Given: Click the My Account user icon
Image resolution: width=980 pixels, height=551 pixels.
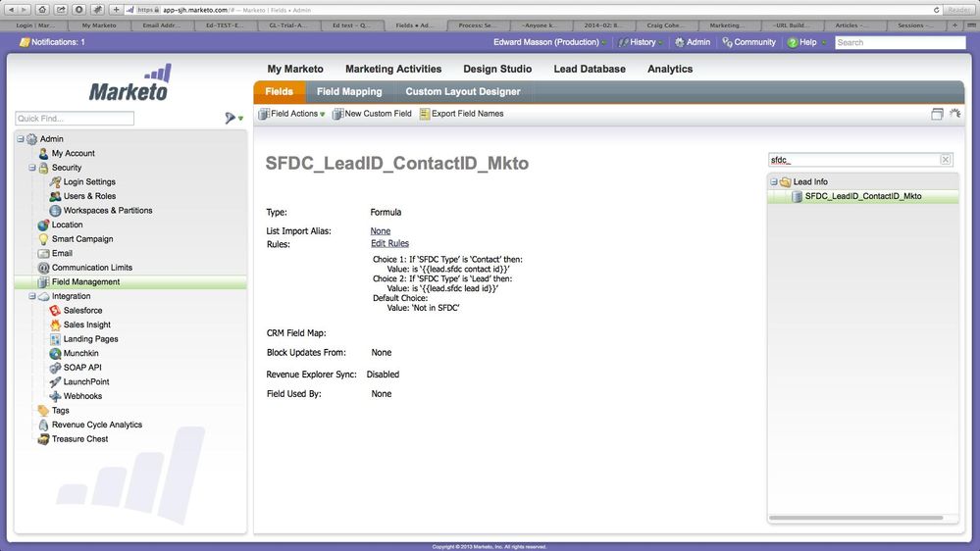Looking at the screenshot, I should 43,153.
